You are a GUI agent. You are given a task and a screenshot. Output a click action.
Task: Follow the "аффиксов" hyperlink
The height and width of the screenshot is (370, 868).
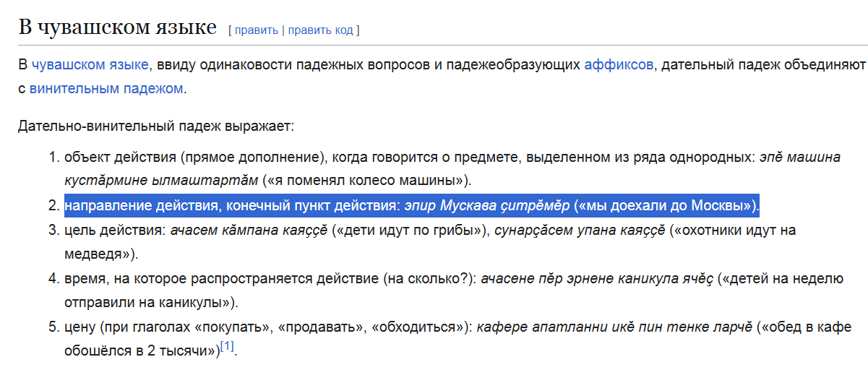(x=619, y=65)
